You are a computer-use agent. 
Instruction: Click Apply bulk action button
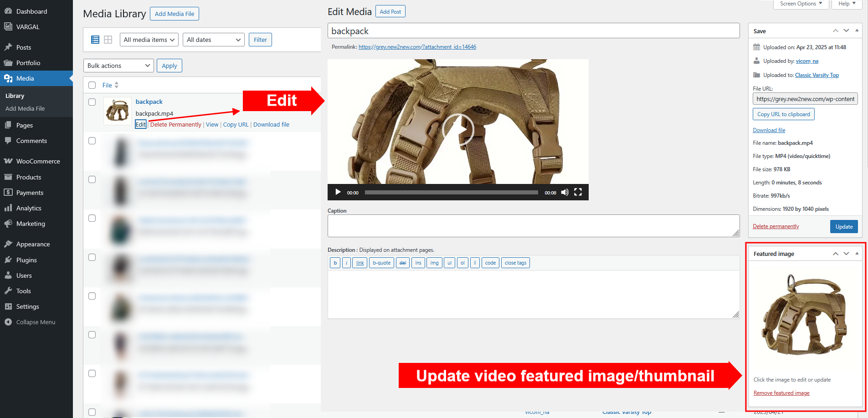click(169, 66)
